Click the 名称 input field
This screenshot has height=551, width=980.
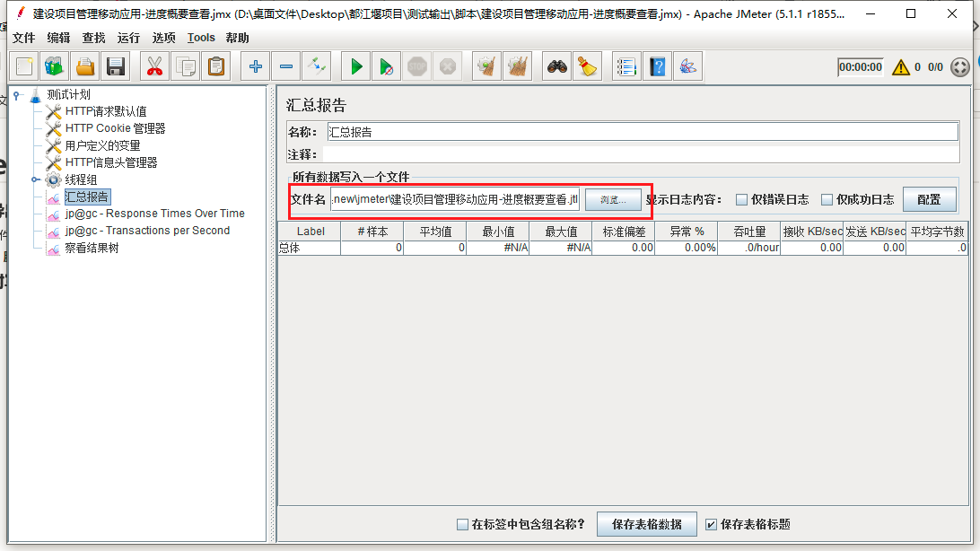[x=643, y=132]
